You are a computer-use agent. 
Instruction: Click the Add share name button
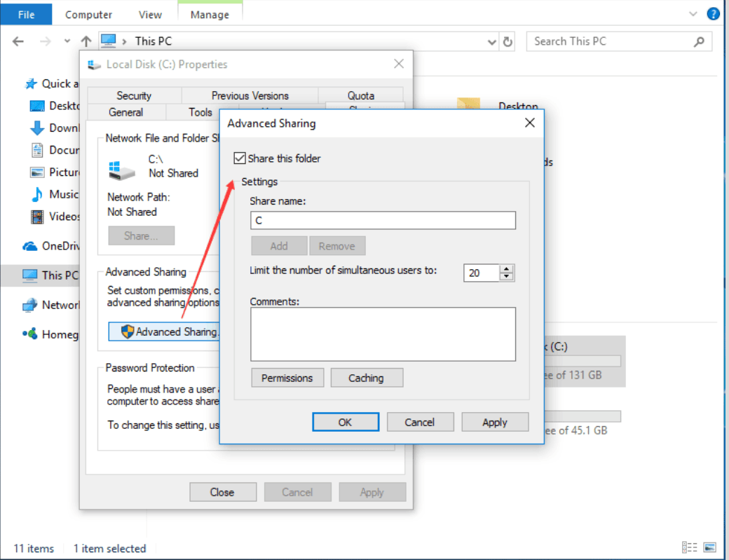click(x=279, y=246)
